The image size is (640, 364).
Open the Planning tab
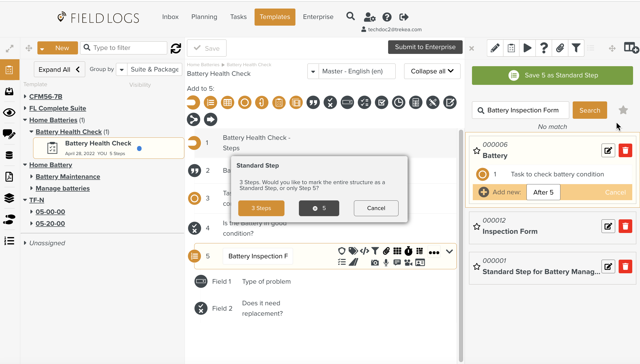[x=204, y=17]
